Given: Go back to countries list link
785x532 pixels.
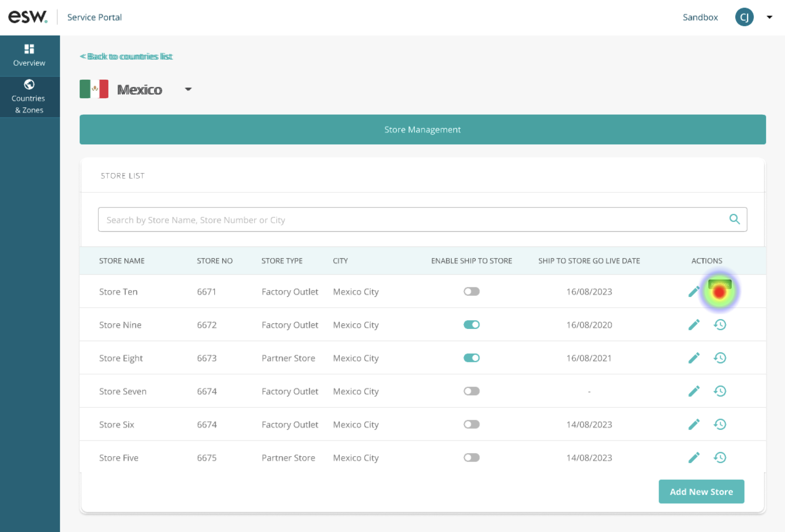Looking at the screenshot, I should 126,56.
